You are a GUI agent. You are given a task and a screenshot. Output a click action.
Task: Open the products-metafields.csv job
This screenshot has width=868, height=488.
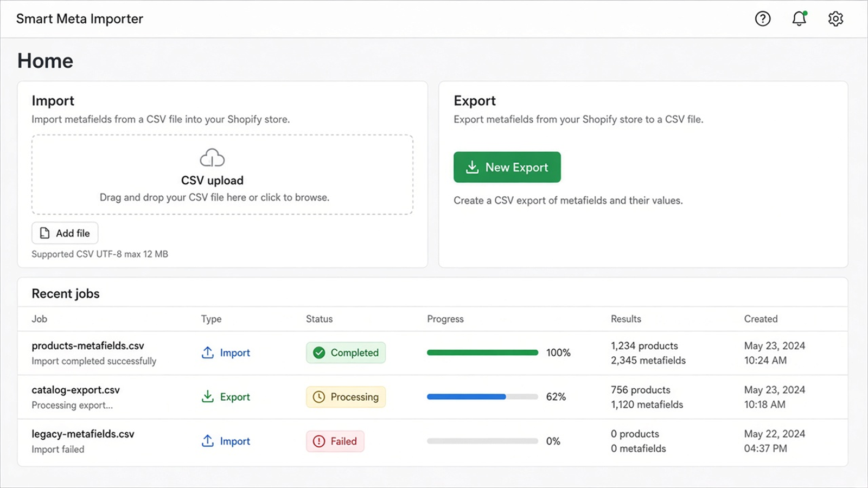pos(88,345)
